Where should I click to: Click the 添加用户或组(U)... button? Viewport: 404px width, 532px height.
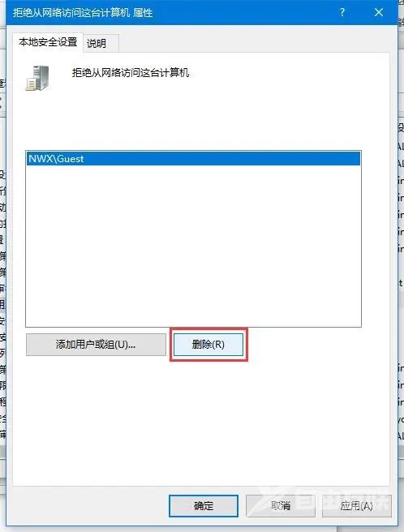click(96, 345)
